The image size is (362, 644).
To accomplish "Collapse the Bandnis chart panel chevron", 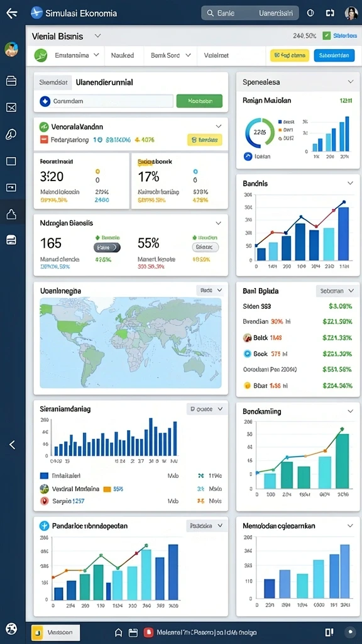I will pyautogui.click(x=350, y=183).
